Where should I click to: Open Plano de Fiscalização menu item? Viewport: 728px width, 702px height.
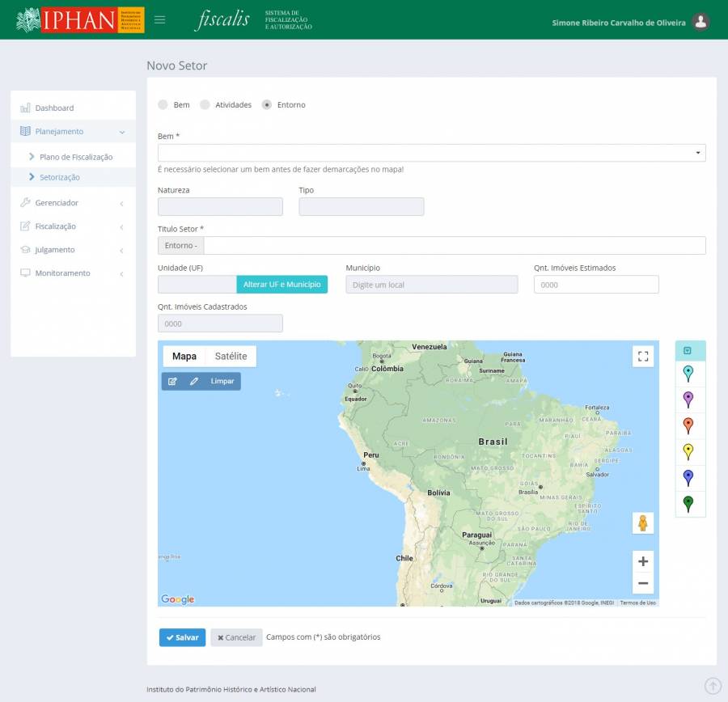76,157
